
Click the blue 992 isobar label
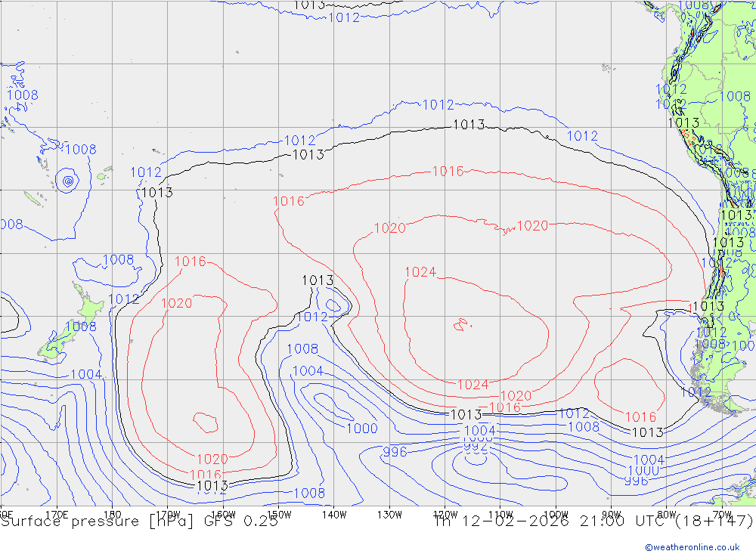pyautogui.click(x=476, y=447)
